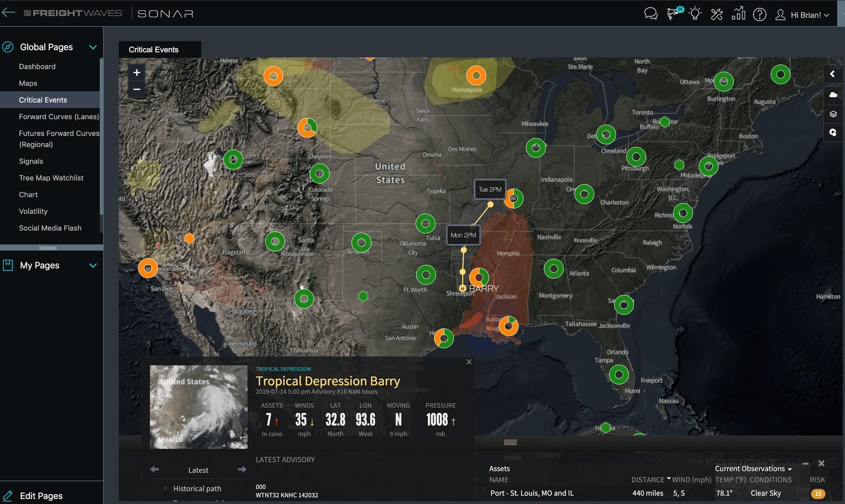The image size is (845, 504).
Task: Click the green asset marker near Norfolk
Action: click(683, 213)
